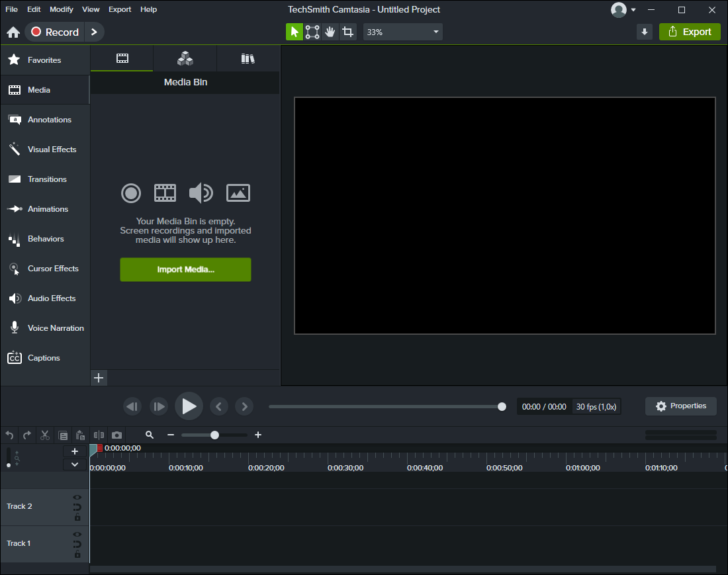Image resolution: width=728 pixels, height=575 pixels.
Task: Expand the Record options arrow
Action: click(95, 32)
